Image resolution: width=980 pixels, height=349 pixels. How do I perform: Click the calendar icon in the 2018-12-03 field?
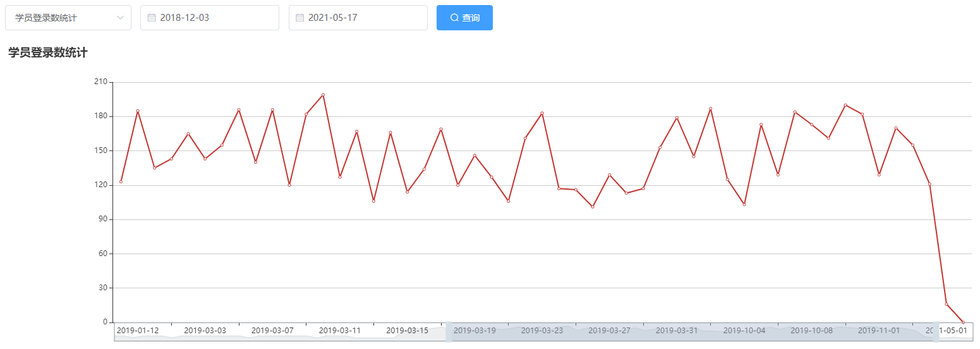coord(152,18)
